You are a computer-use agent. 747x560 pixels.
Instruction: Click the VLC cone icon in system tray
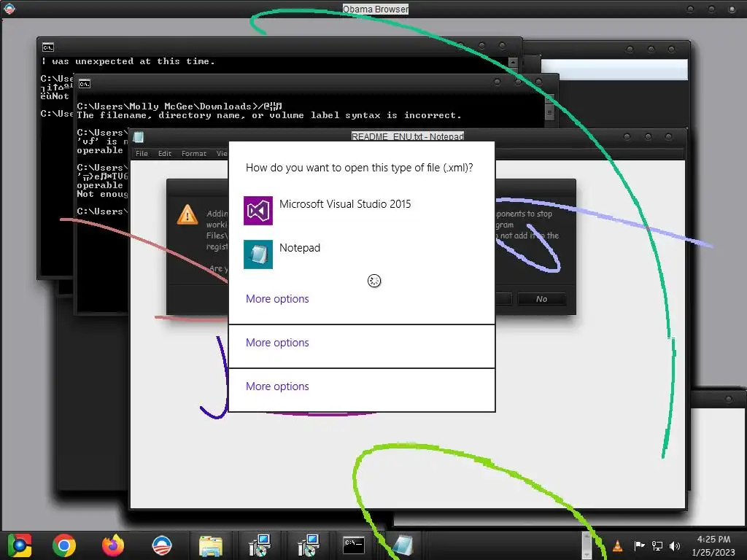pos(617,545)
